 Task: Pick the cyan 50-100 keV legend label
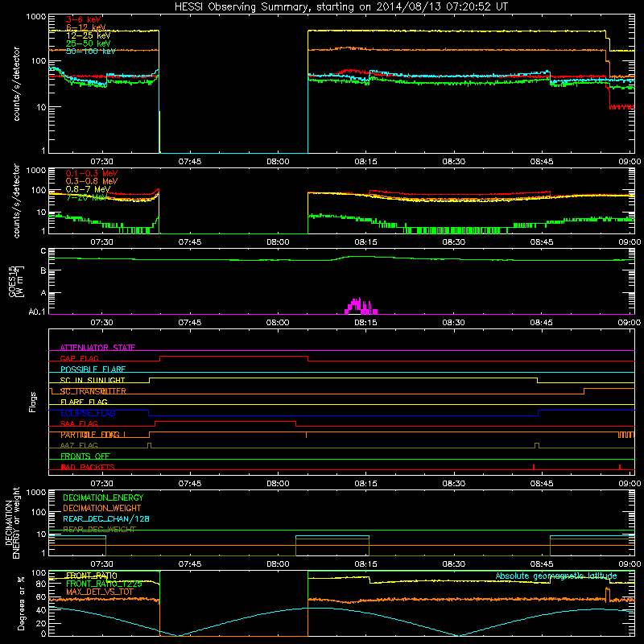tap(90, 51)
